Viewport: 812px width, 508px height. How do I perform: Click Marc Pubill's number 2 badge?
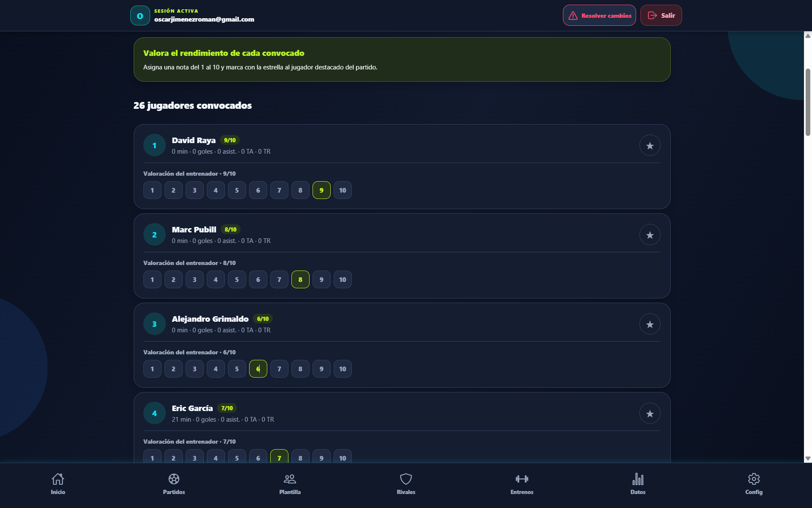[x=154, y=235]
